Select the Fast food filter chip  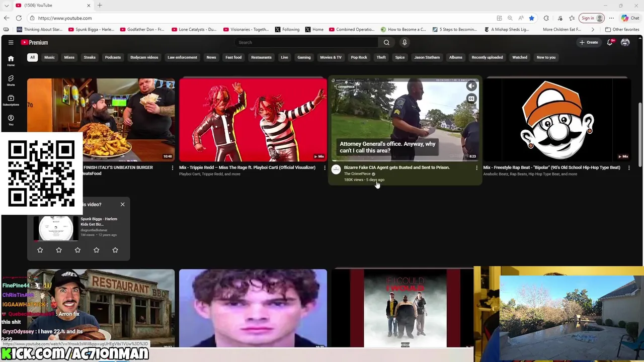(233, 57)
